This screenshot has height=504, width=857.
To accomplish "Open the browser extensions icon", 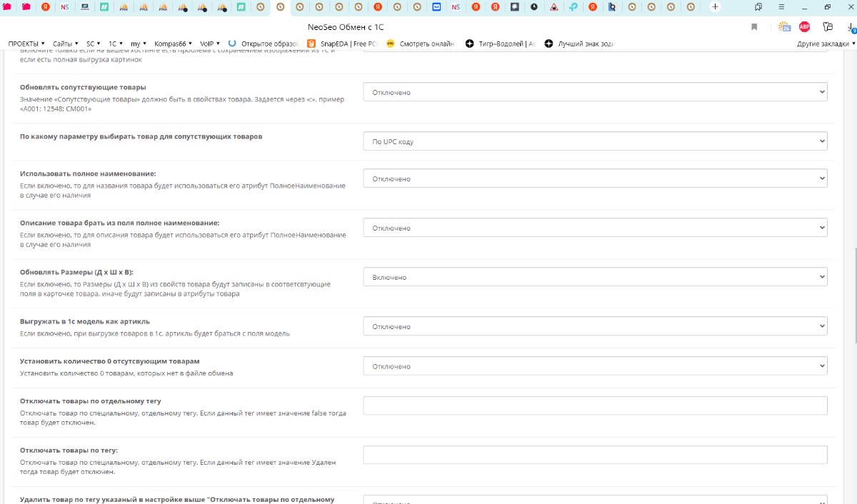I will (x=828, y=26).
